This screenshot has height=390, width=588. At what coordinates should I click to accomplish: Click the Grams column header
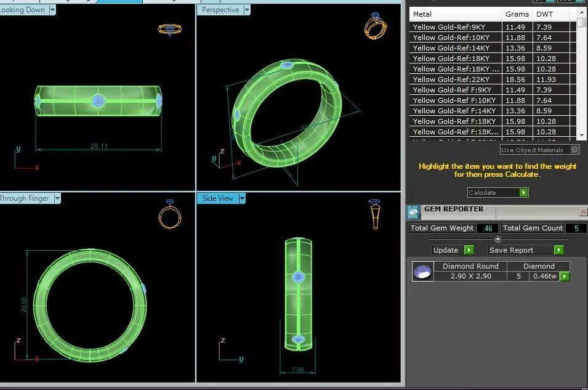517,14
